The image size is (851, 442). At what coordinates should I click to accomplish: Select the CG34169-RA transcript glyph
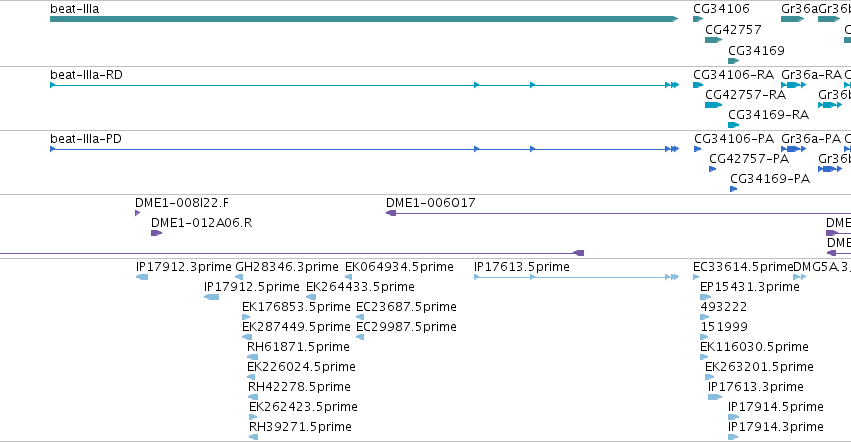coord(733,125)
